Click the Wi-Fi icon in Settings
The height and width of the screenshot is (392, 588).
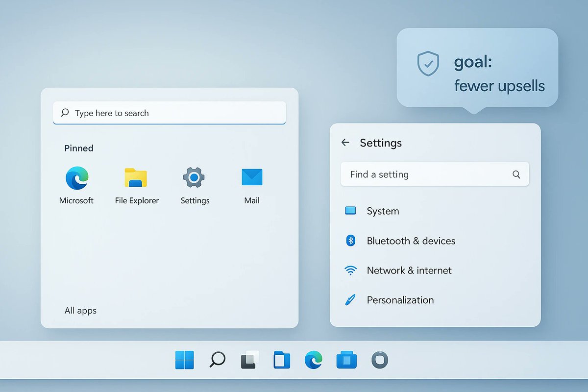click(x=350, y=270)
